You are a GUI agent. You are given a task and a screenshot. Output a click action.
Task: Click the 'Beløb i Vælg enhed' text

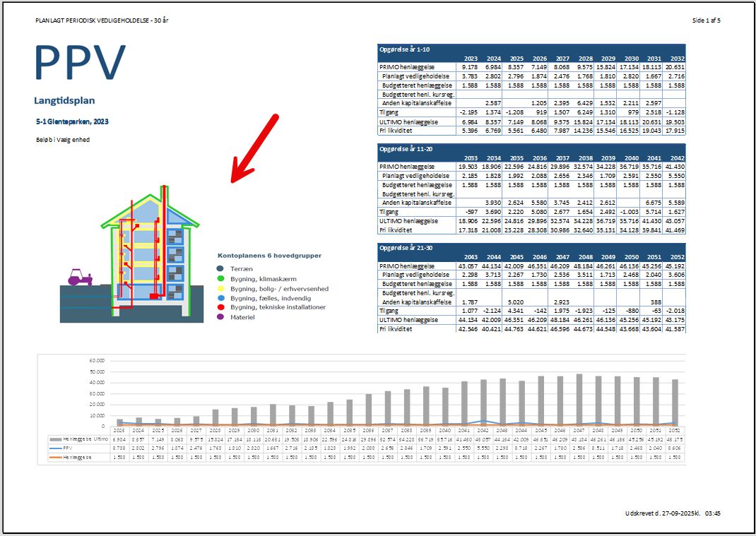point(63,140)
